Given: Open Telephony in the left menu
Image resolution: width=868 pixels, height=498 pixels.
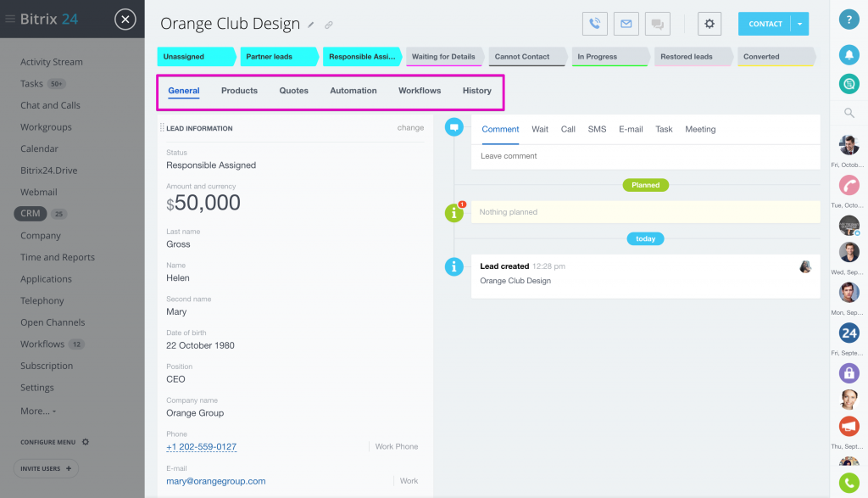Looking at the screenshot, I should pyautogui.click(x=42, y=301).
